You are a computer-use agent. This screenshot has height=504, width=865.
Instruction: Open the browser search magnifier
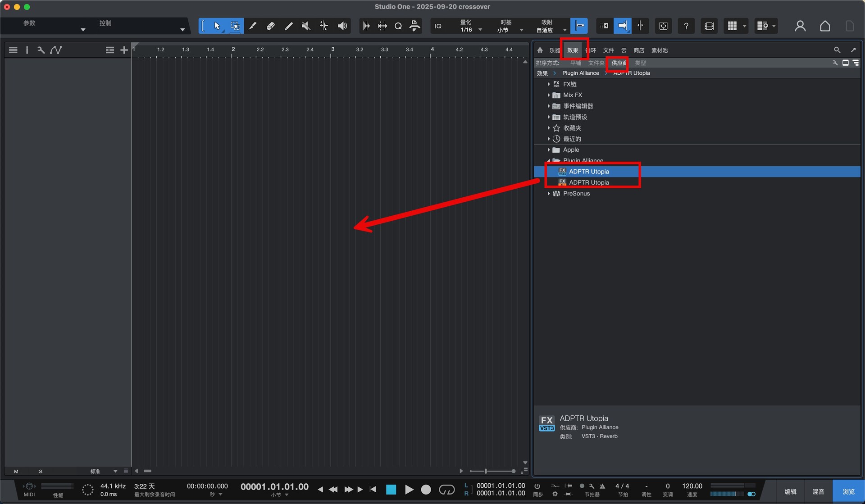pyautogui.click(x=837, y=50)
